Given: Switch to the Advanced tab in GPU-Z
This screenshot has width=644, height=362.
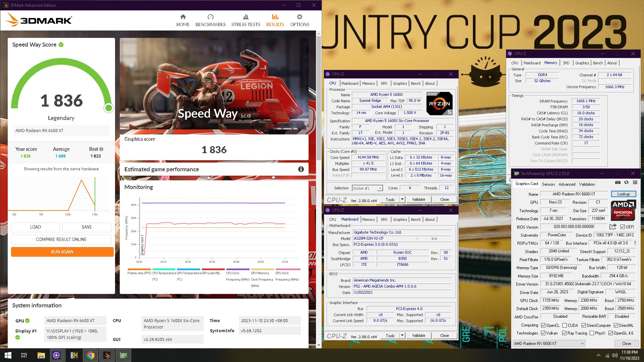Looking at the screenshot, I should pyautogui.click(x=567, y=184).
